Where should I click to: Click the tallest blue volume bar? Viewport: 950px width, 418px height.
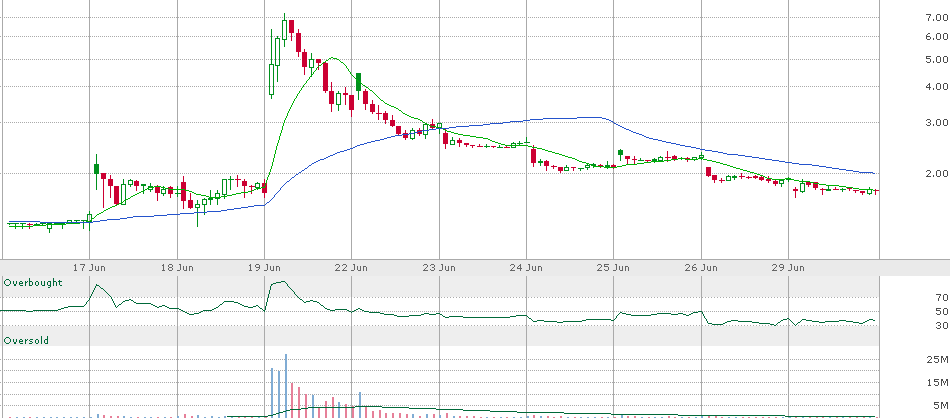click(x=285, y=386)
